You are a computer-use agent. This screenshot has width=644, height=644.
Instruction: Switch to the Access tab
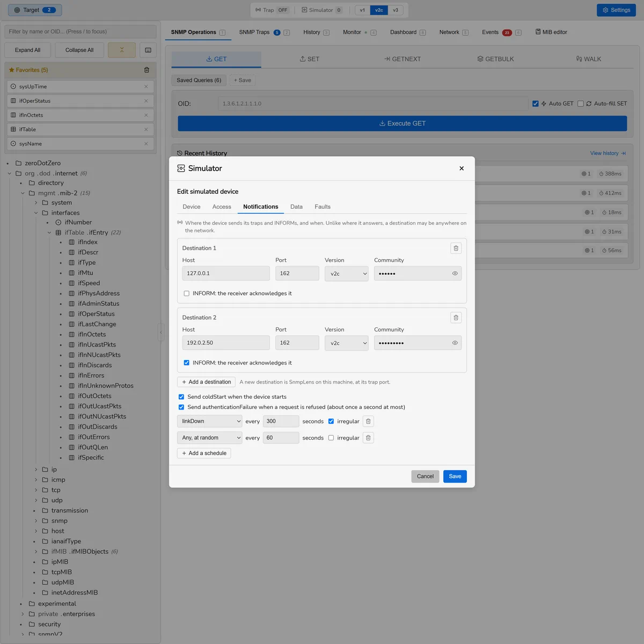pos(222,207)
